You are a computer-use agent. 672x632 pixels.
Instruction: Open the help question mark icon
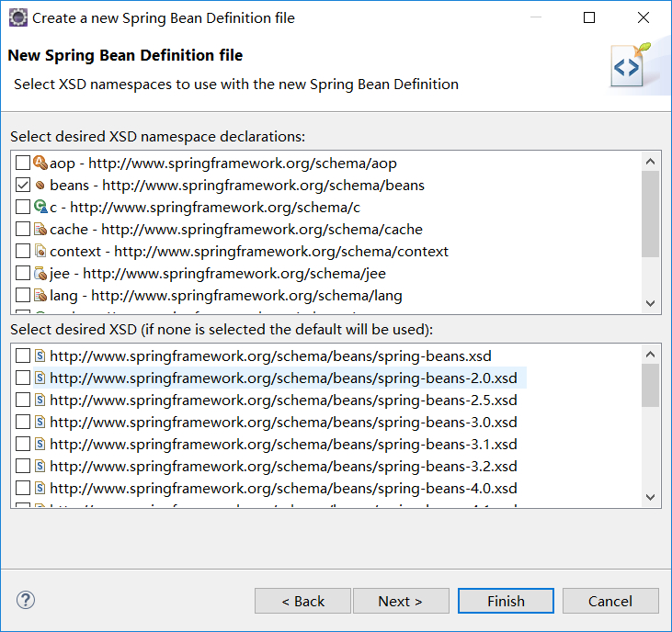coord(26,600)
